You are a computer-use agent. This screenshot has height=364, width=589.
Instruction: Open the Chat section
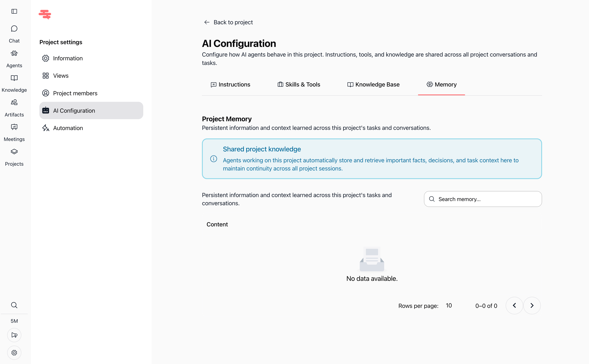[x=14, y=34]
